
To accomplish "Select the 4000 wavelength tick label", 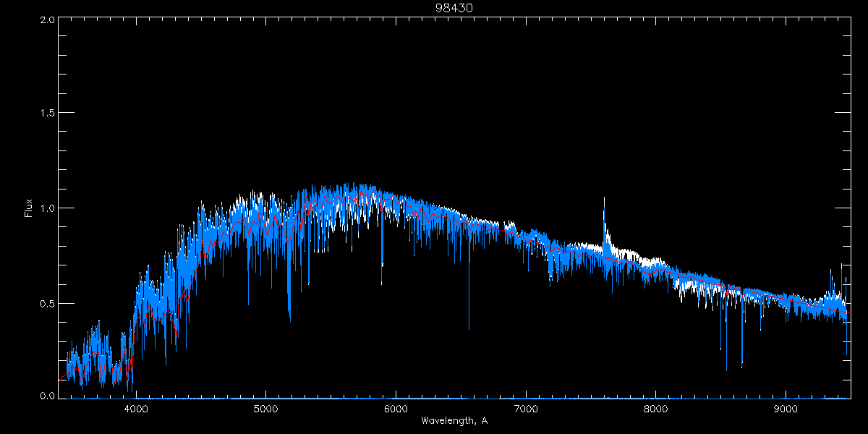I will pyautogui.click(x=136, y=407).
